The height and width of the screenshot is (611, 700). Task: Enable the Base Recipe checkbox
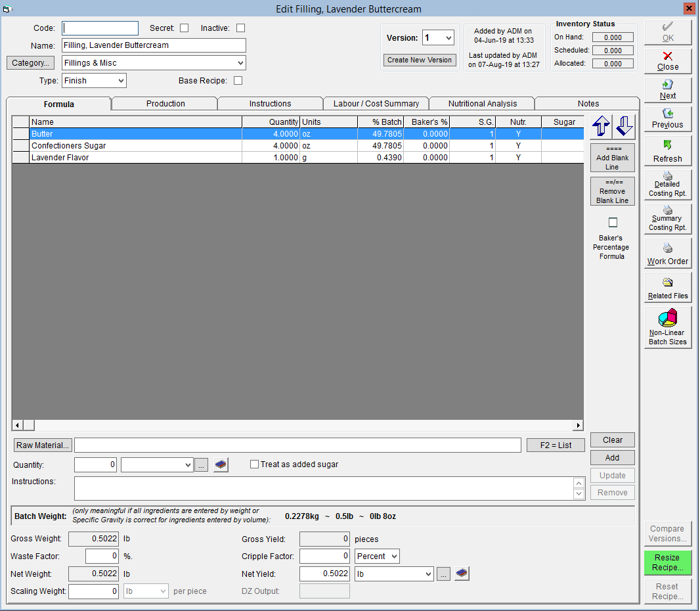tap(238, 81)
